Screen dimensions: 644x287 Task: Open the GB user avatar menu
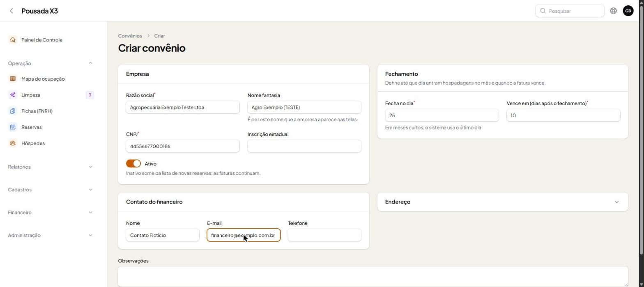click(628, 11)
